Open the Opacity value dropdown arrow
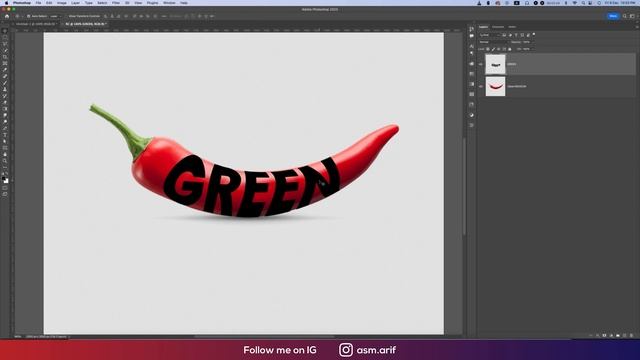 (x=533, y=42)
